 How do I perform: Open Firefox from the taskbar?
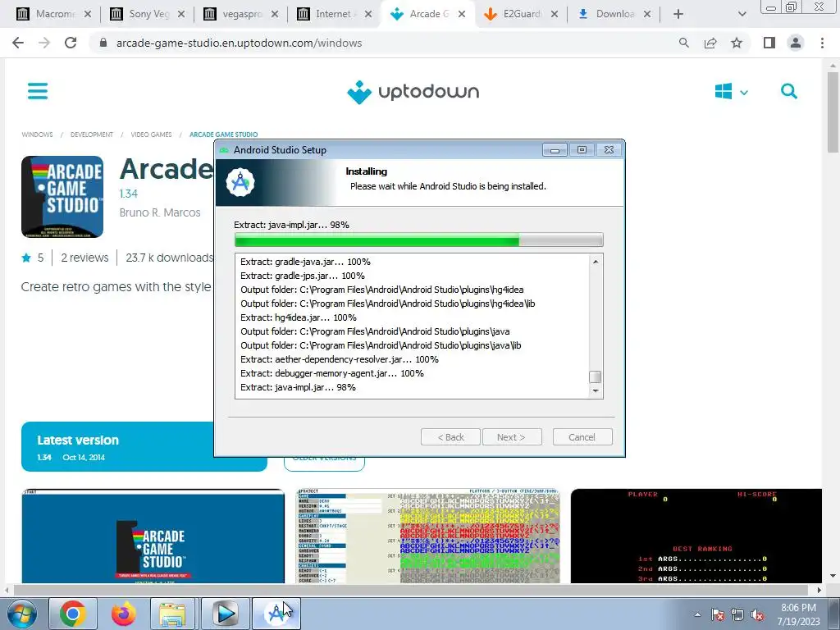click(124, 614)
